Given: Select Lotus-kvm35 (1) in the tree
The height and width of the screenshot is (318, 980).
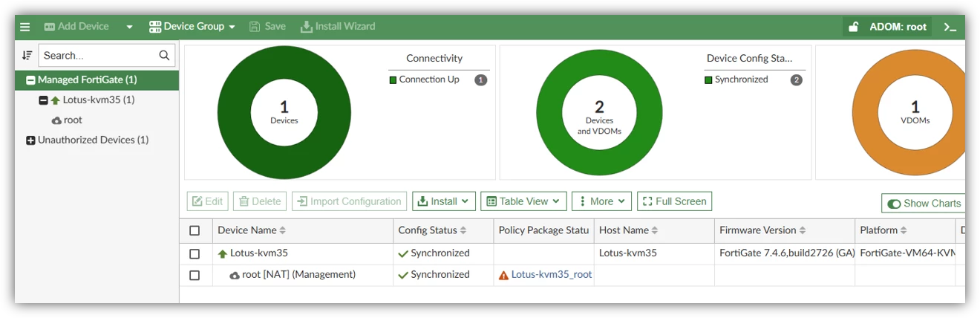Looking at the screenshot, I should 99,100.
